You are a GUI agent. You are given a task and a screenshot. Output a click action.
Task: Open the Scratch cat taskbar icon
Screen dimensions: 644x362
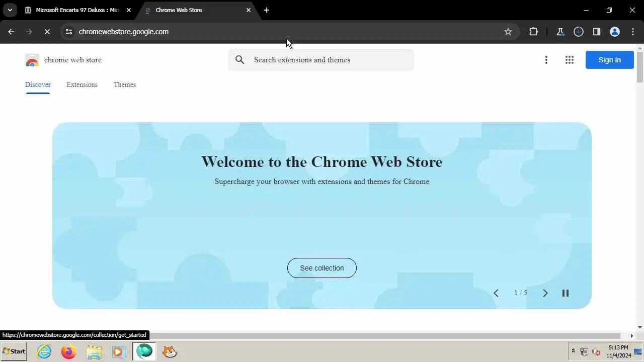(x=170, y=351)
